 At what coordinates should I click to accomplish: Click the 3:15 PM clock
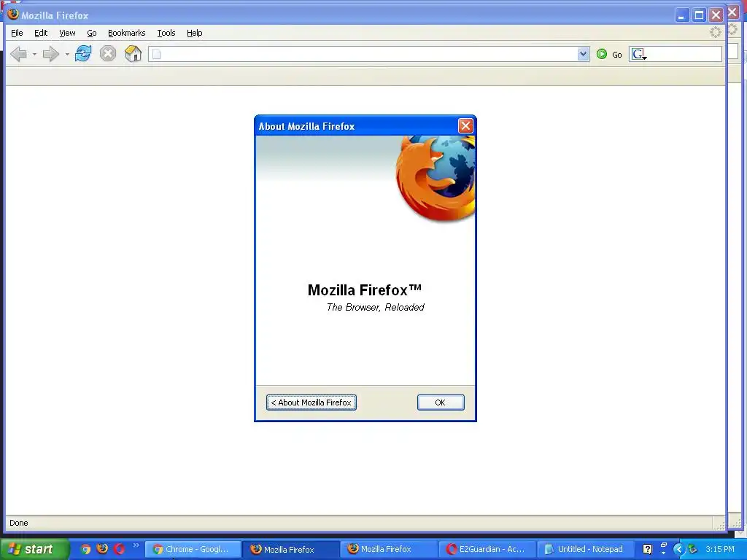click(x=720, y=549)
